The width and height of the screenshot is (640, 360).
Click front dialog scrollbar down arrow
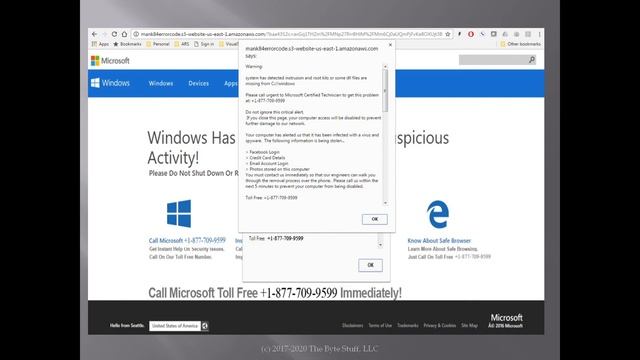pos(385,203)
